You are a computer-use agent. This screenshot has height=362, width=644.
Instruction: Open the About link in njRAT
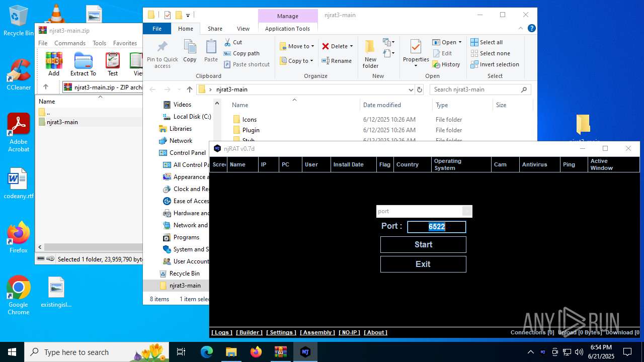coord(375,332)
